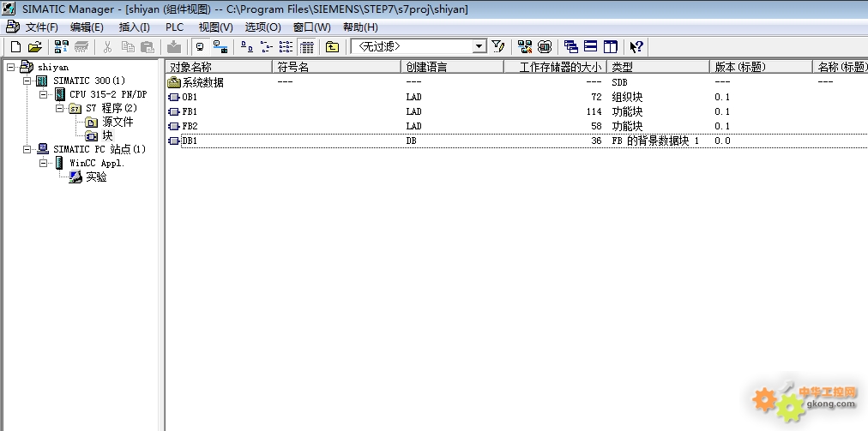Click the filter funnel edit icon
The image size is (868, 431).
497,47
